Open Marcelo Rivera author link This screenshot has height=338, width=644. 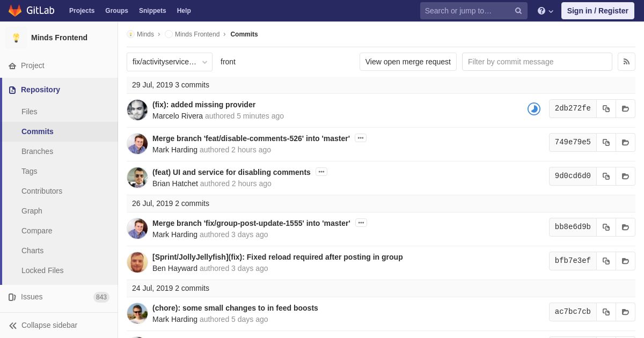point(178,116)
